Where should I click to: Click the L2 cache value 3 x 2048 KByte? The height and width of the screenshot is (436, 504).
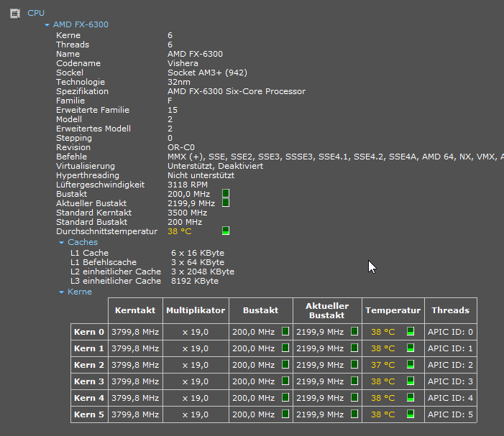pos(203,272)
